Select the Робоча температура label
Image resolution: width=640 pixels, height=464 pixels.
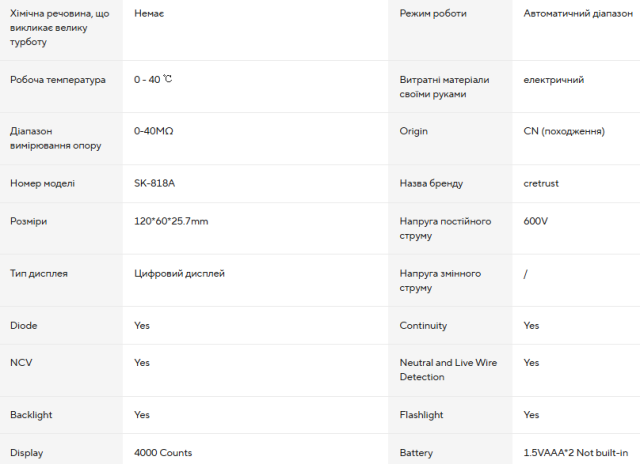[58, 80]
